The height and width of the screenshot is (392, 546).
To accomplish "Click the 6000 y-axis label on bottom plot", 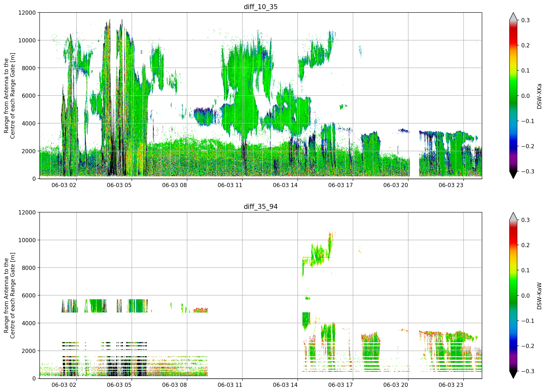I will coord(29,295).
